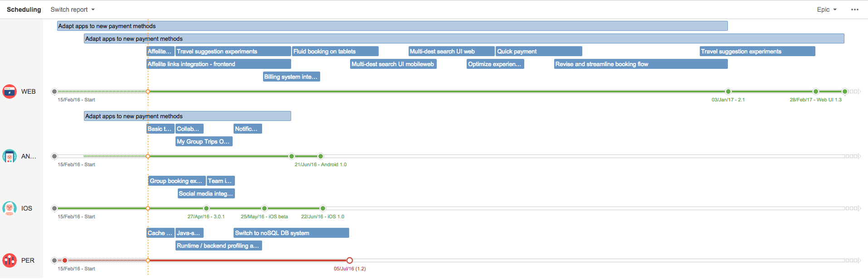Open Revise and streamline booking flow epic
The height and width of the screenshot is (279, 868).
(x=641, y=64)
